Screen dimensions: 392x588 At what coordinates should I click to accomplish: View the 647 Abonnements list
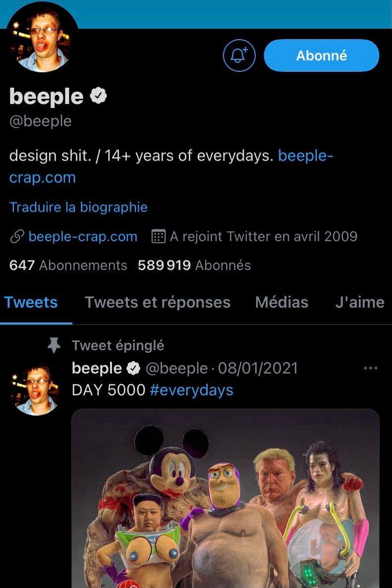pyautogui.click(x=68, y=265)
